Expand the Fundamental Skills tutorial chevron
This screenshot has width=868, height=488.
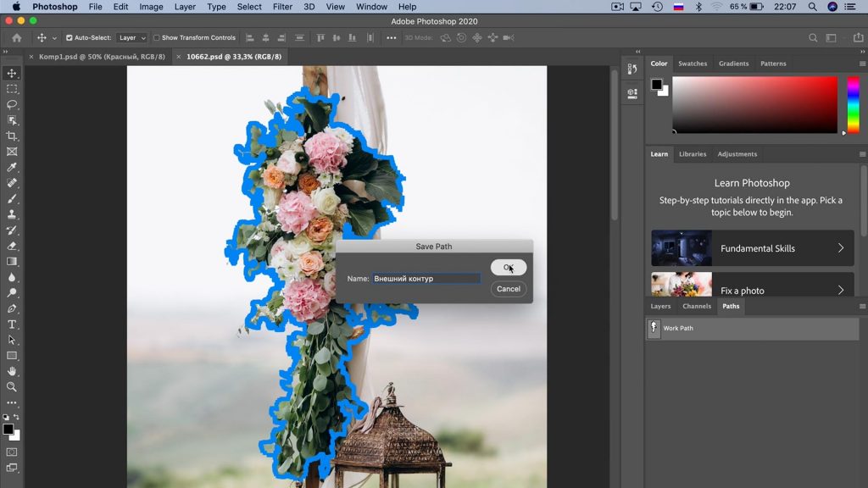[x=841, y=248]
